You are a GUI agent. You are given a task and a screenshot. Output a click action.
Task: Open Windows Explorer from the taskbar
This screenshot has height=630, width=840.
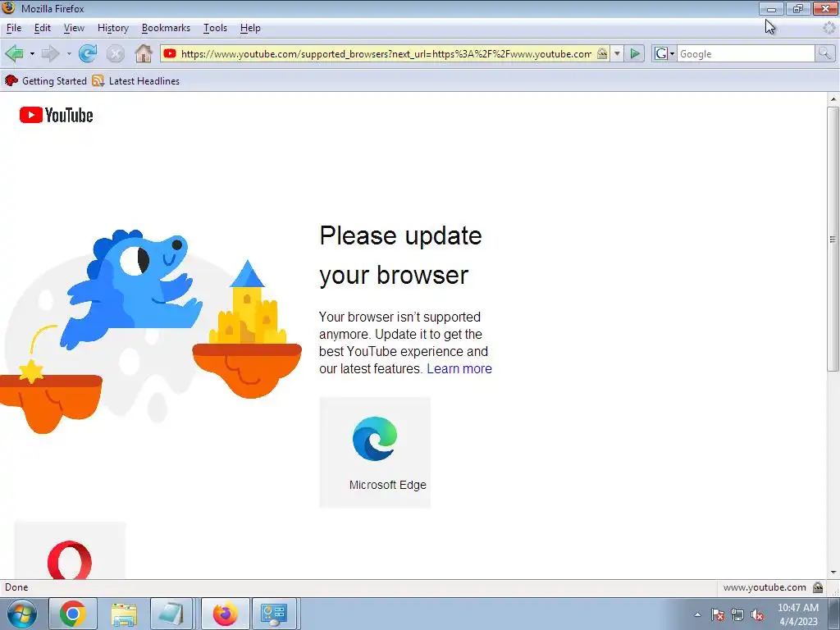(x=124, y=614)
